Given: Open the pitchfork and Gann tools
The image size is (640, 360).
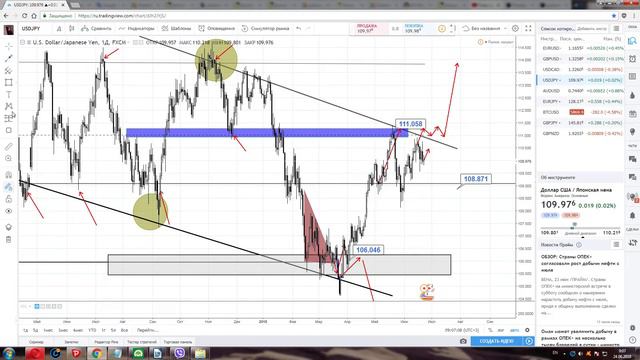Looking at the screenshot, I should [9, 70].
